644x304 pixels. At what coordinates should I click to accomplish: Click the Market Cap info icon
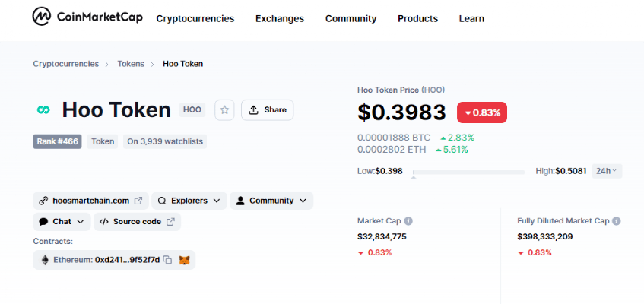click(x=408, y=221)
